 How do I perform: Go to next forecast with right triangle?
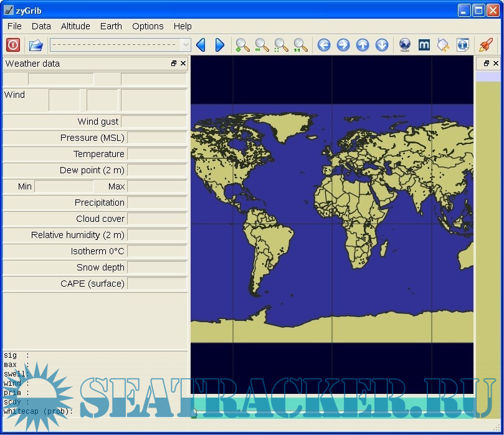click(x=219, y=45)
